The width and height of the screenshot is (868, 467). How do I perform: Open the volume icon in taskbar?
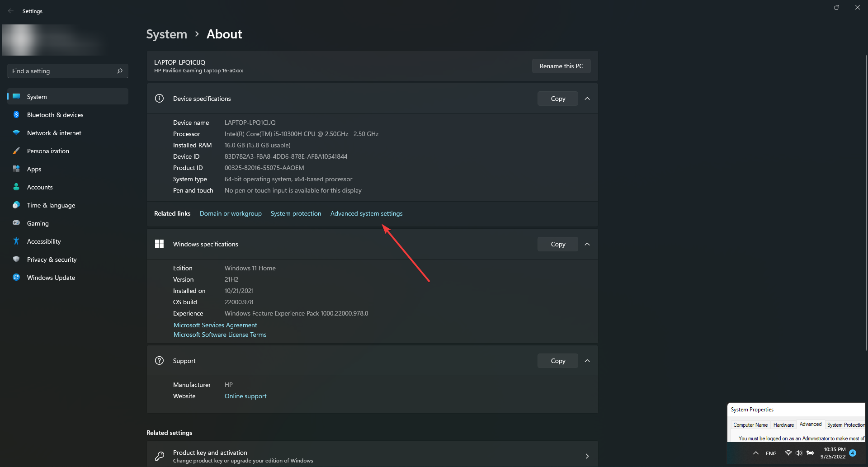click(x=799, y=453)
